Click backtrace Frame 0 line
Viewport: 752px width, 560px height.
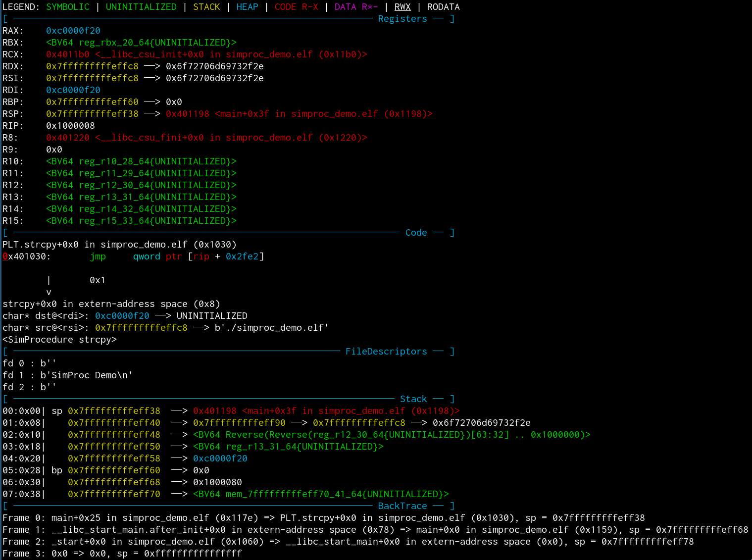click(x=324, y=518)
